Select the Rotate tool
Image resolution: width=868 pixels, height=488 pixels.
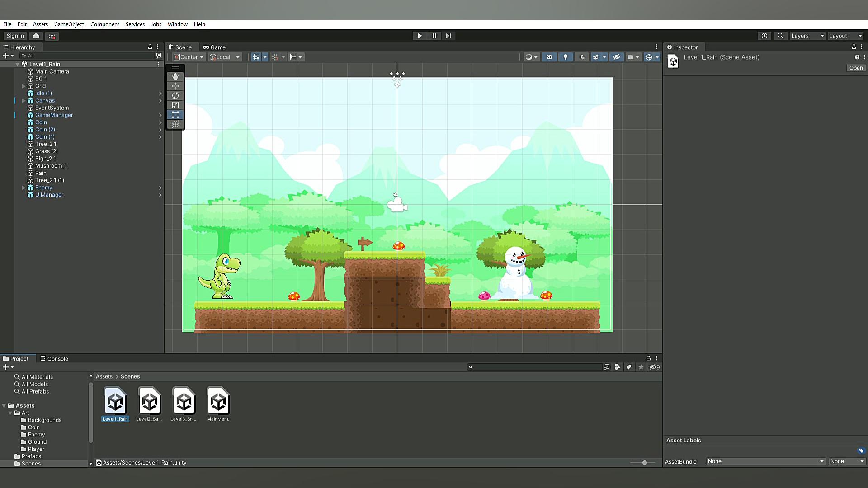tap(175, 95)
